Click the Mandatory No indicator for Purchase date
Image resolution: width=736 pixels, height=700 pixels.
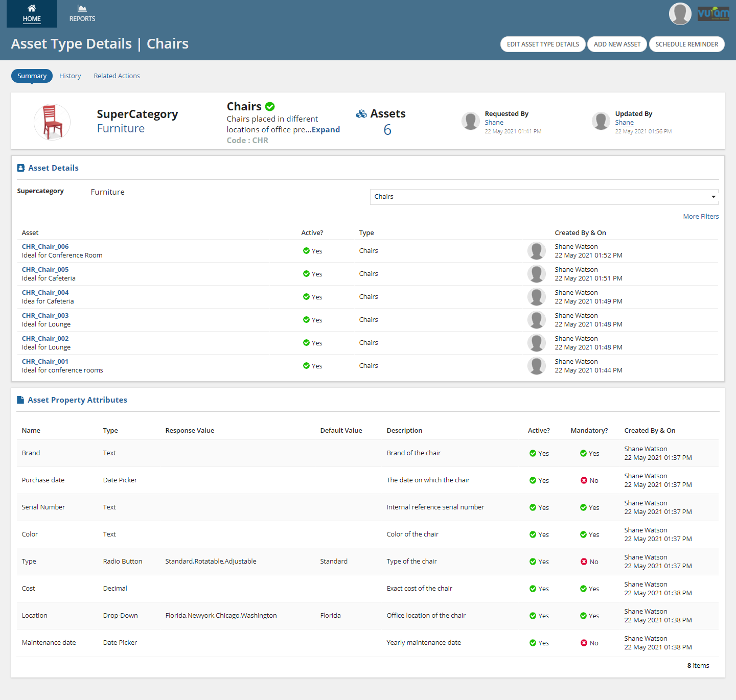pos(584,480)
